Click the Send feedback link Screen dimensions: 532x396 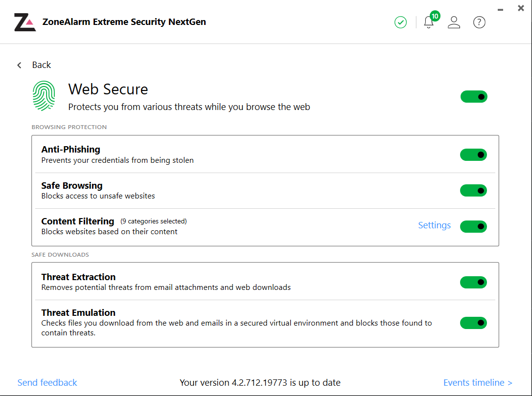tap(47, 382)
